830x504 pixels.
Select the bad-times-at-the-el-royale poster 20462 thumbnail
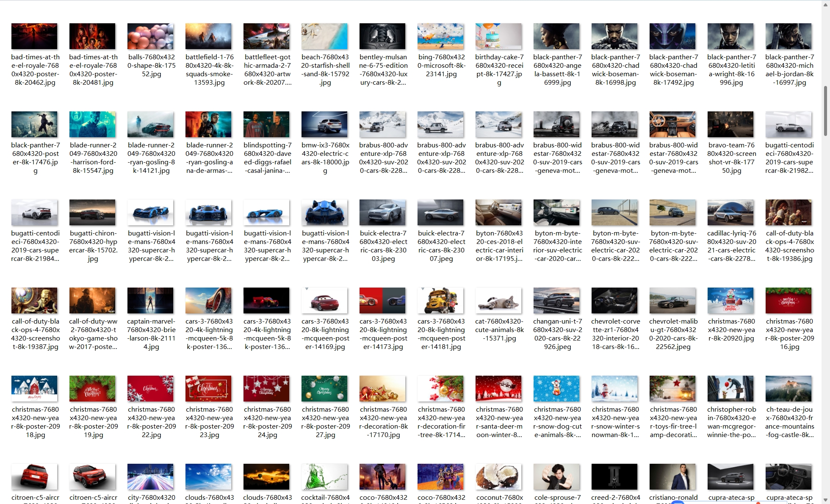pyautogui.click(x=34, y=36)
